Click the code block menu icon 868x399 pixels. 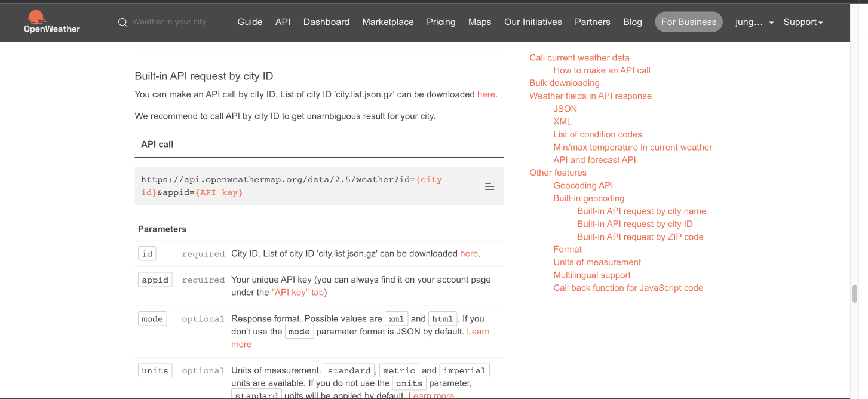pyautogui.click(x=489, y=186)
